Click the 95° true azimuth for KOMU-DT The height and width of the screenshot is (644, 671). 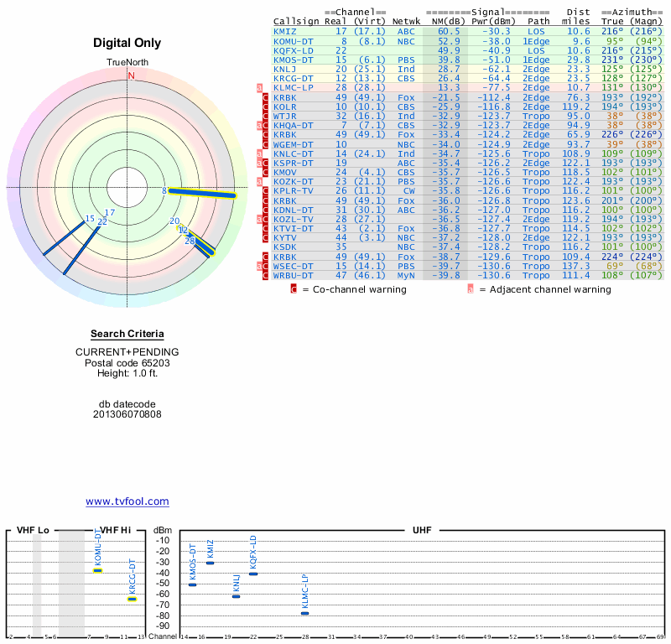[615, 41]
